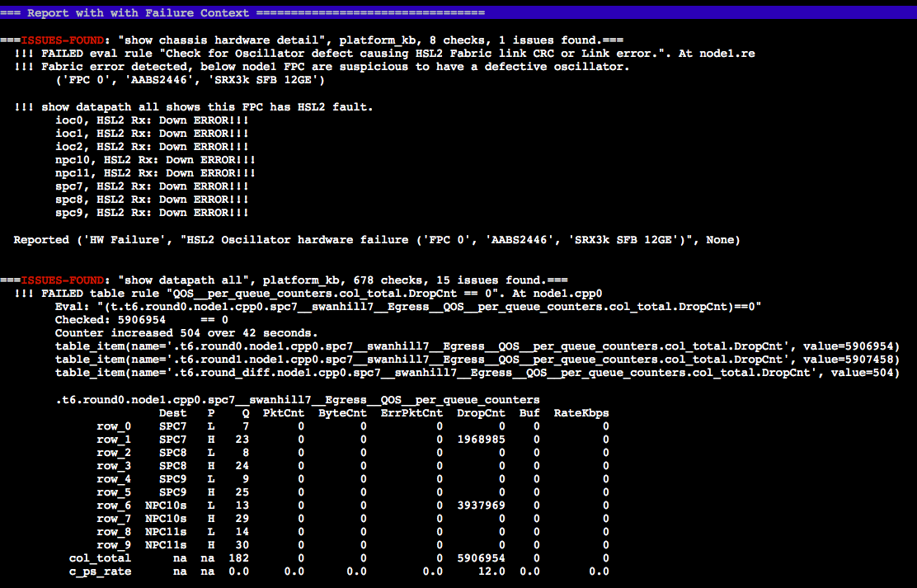Click DropCnt value 1968985 in row_1
Screen dimensions: 917x588
tap(481, 440)
